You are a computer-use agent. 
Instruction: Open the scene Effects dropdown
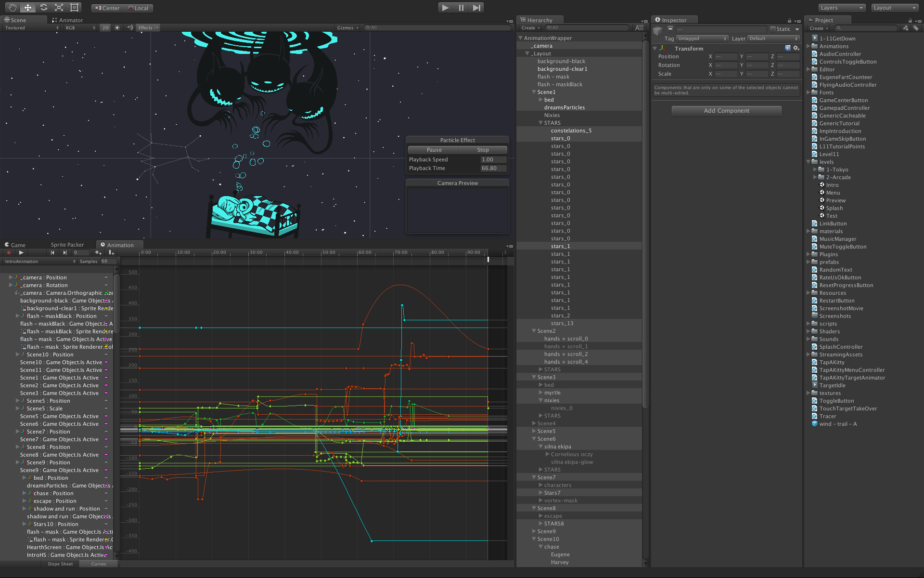tap(148, 27)
